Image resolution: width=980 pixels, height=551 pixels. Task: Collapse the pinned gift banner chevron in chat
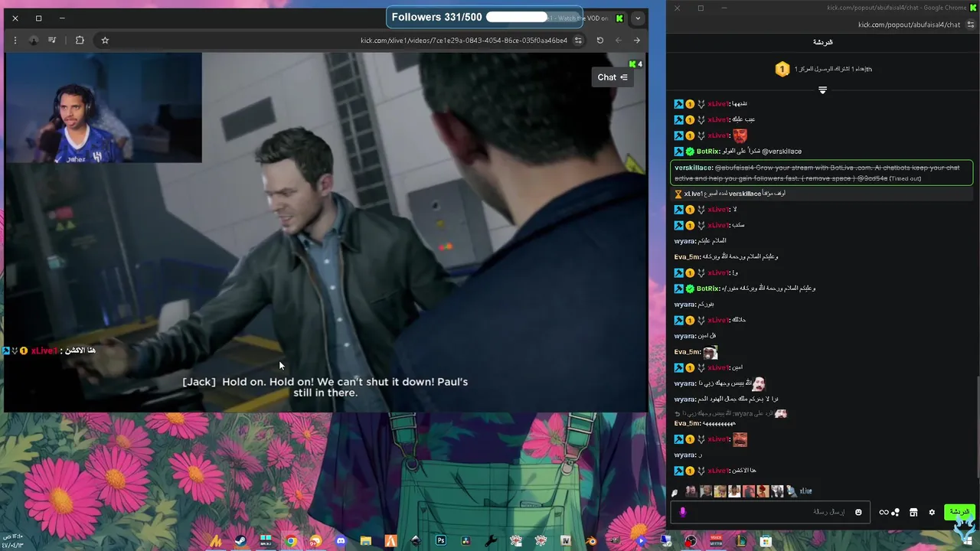[x=823, y=90]
